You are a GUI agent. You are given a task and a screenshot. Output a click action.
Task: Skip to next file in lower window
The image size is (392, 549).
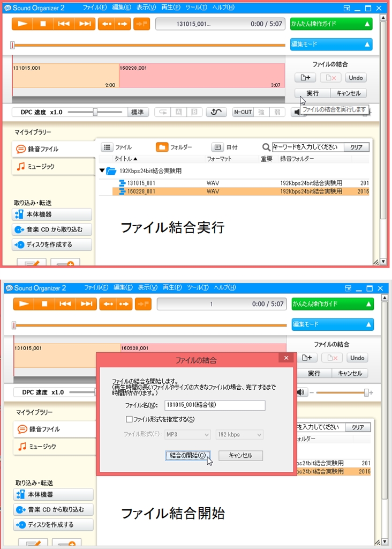pyautogui.click(x=86, y=304)
